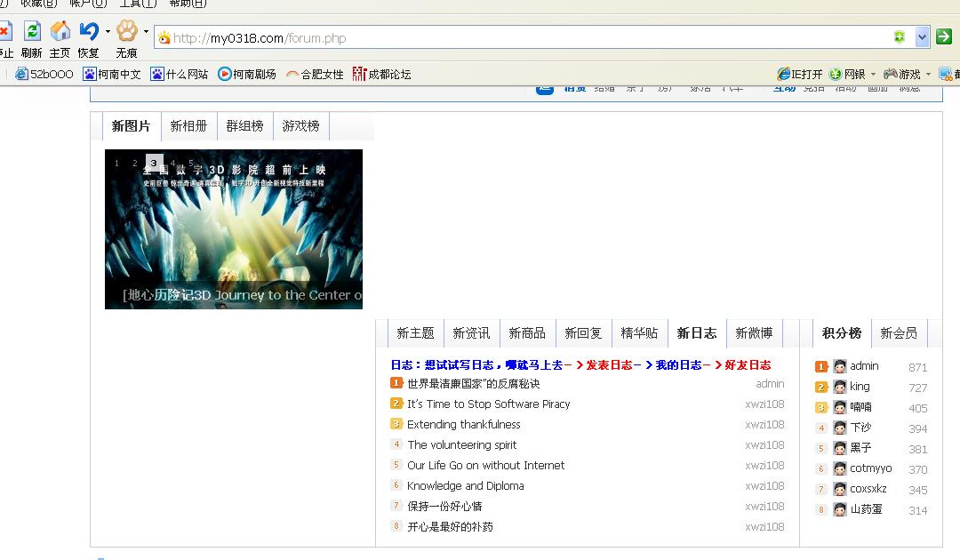960x560 pixels.
Task: Click author admin beside the first post
Action: (x=770, y=384)
